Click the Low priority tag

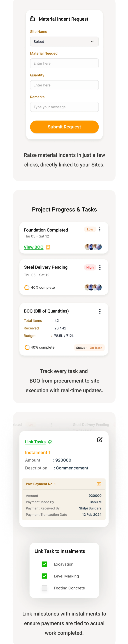pyautogui.click(x=90, y=229)
